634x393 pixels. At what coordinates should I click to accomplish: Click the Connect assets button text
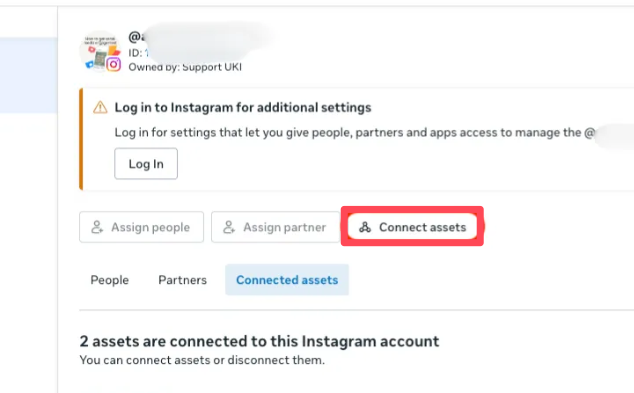pos(423,227)
